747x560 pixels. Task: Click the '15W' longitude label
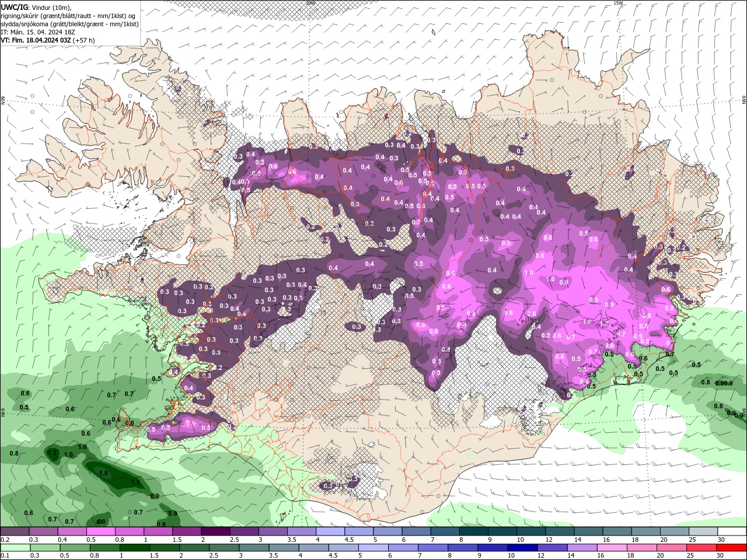(x=618, y=3)
